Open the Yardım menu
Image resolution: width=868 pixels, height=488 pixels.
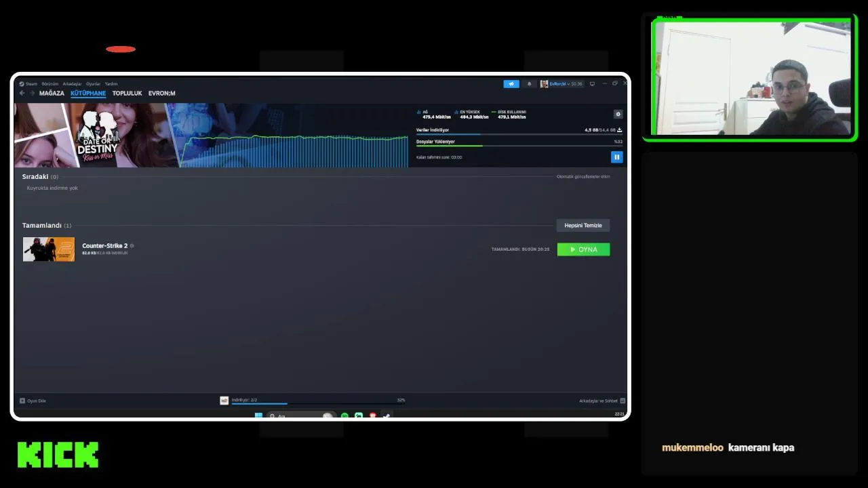(x=111, y=84)
